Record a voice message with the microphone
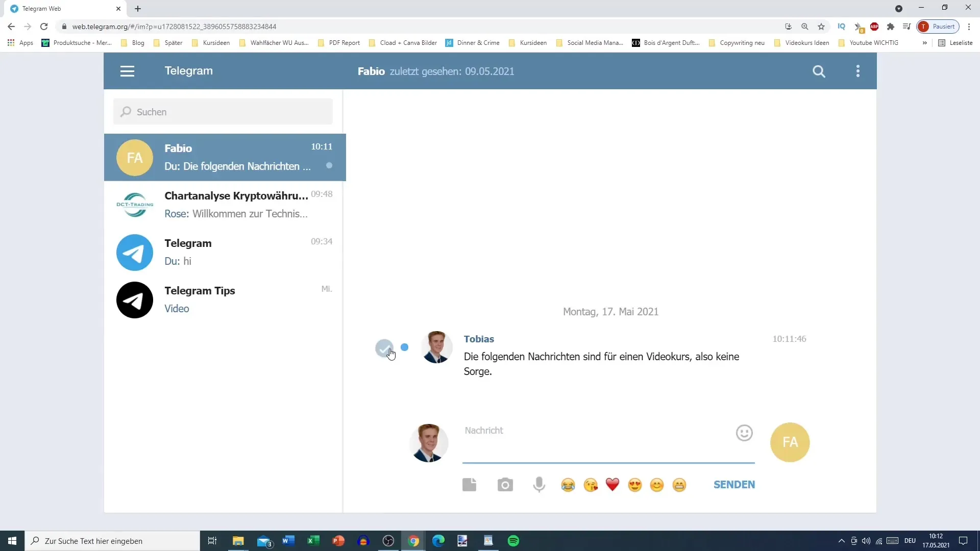This screenshot has height=551, width=980. click(x=539, y=484)
